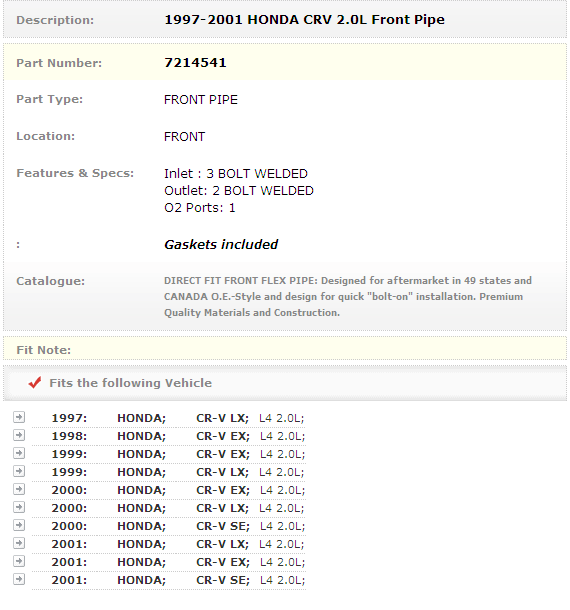Image resolution: width=570 pixels, height=610 pixels.
Task: Click arrow icon beside 2000 CR-V EX
Action: 19,489
